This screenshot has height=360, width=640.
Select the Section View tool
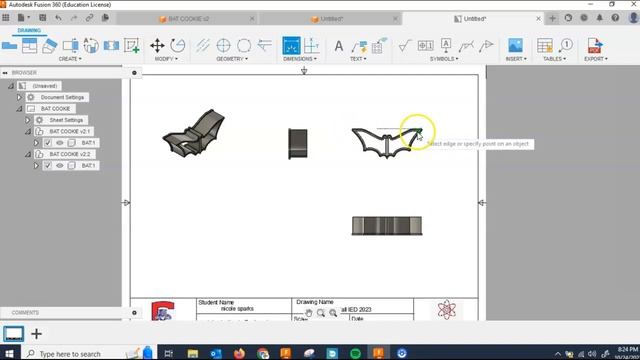point(50,46)
